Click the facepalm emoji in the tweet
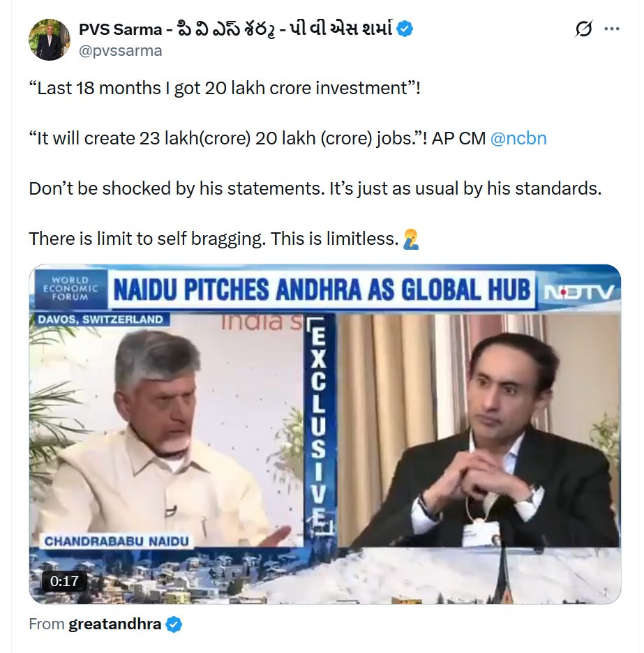644x653 pixels. click(411, 239)
